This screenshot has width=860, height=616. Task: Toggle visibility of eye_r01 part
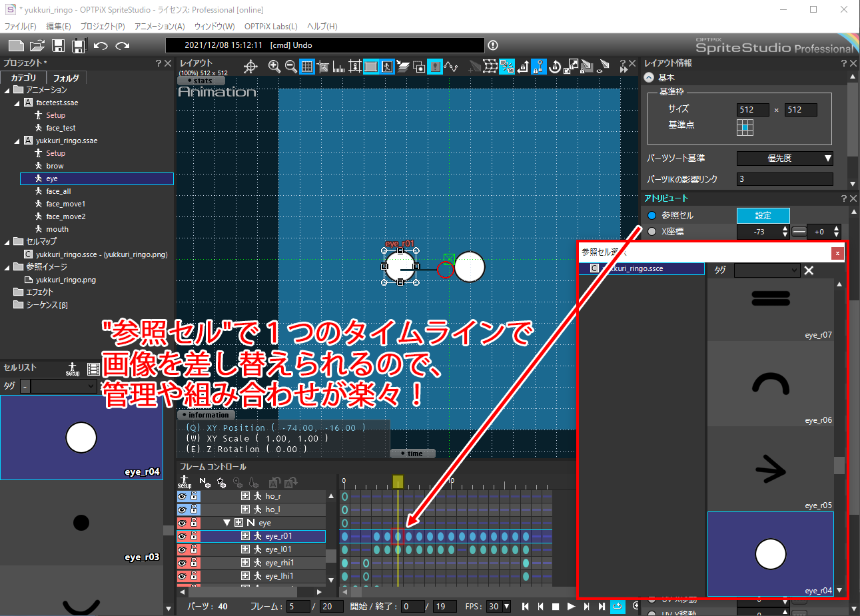tap(182, 536)
